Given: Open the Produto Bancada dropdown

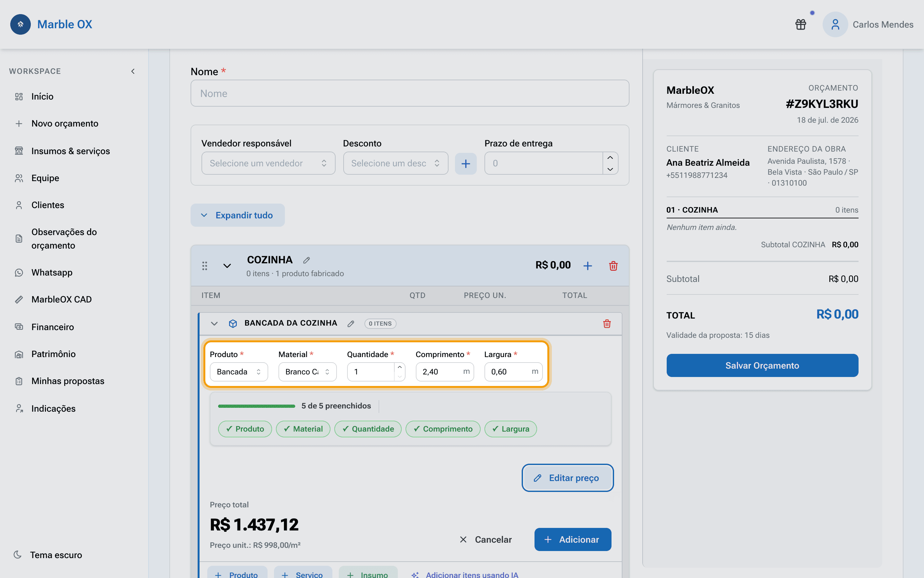Looking at the screenshot, I should (x=239, y=372).
